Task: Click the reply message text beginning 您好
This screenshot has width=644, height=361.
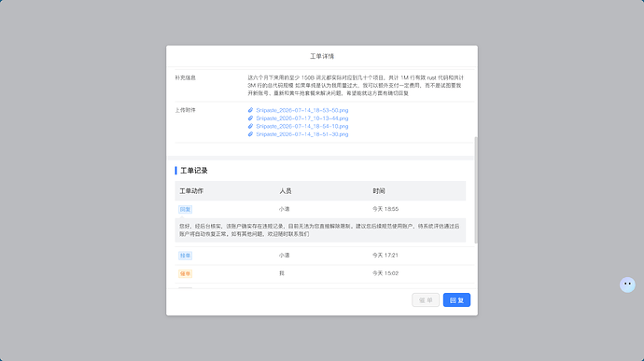Action: [319, 230]
